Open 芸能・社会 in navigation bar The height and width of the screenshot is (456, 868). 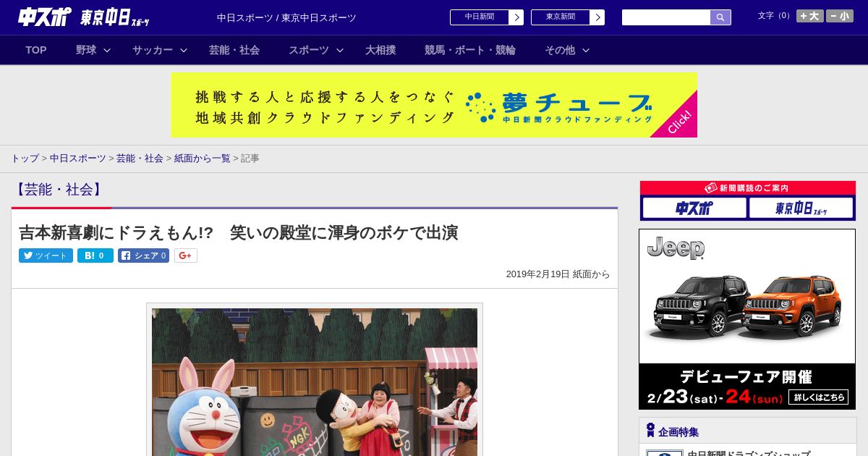(x=234, y=50)
